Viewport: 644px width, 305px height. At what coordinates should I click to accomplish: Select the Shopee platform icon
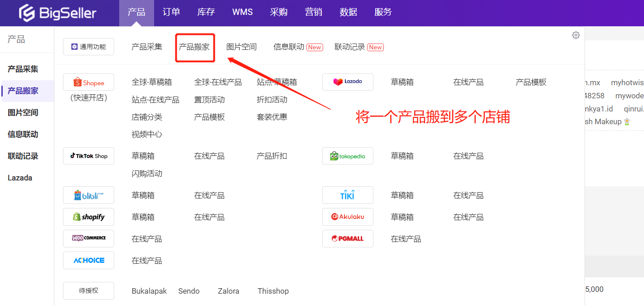click(88, 82)
